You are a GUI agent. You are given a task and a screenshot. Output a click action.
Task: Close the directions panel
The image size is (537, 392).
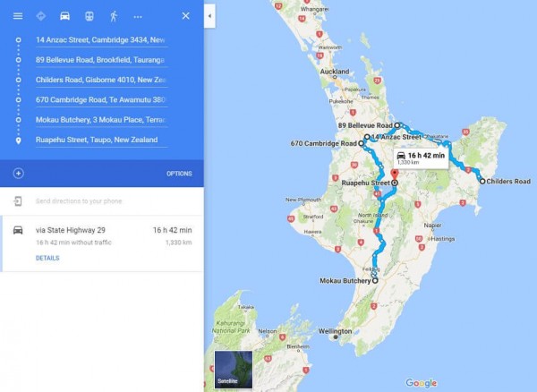[x=185, y=16]
